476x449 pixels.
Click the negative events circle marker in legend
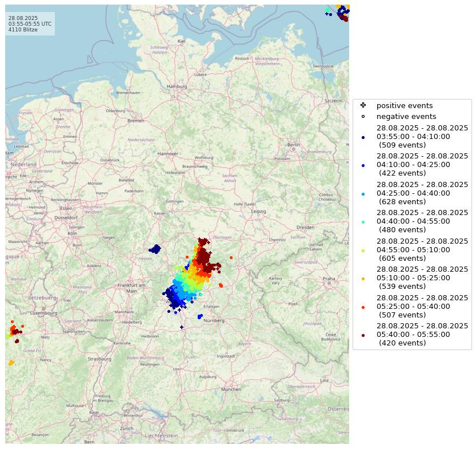coord(363,116)
